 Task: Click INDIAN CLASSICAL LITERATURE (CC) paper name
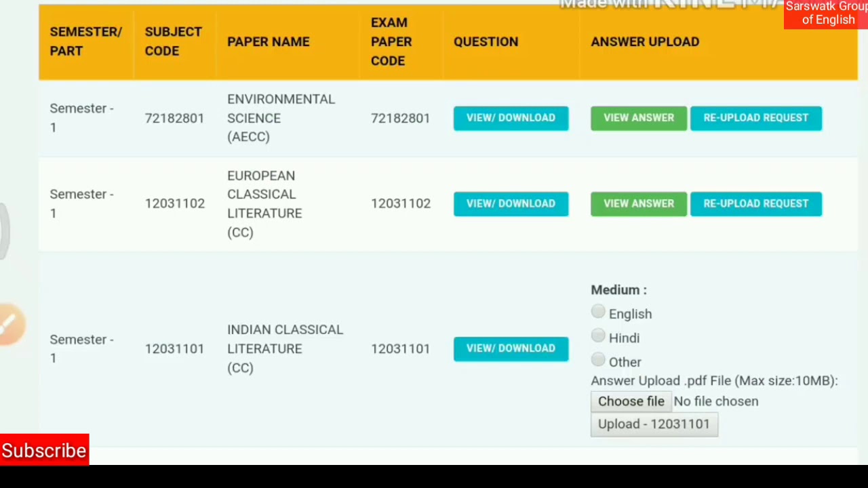pos(285,348)
